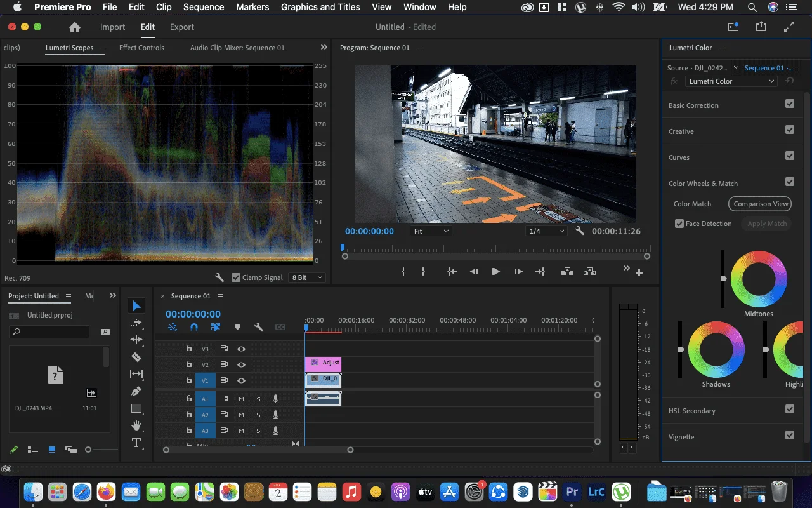
Task: Open Lumetri Scopes settings wrench
Action: click(x=219, y=277)
